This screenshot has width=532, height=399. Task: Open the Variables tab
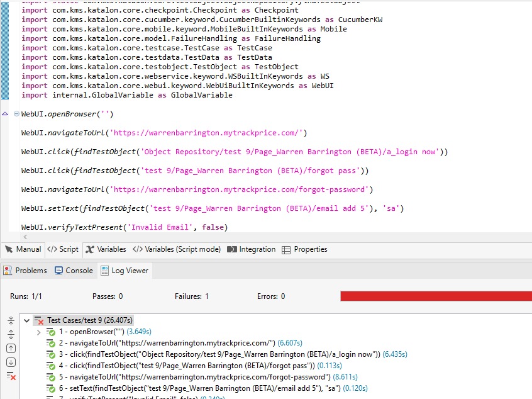coord(106,249)
